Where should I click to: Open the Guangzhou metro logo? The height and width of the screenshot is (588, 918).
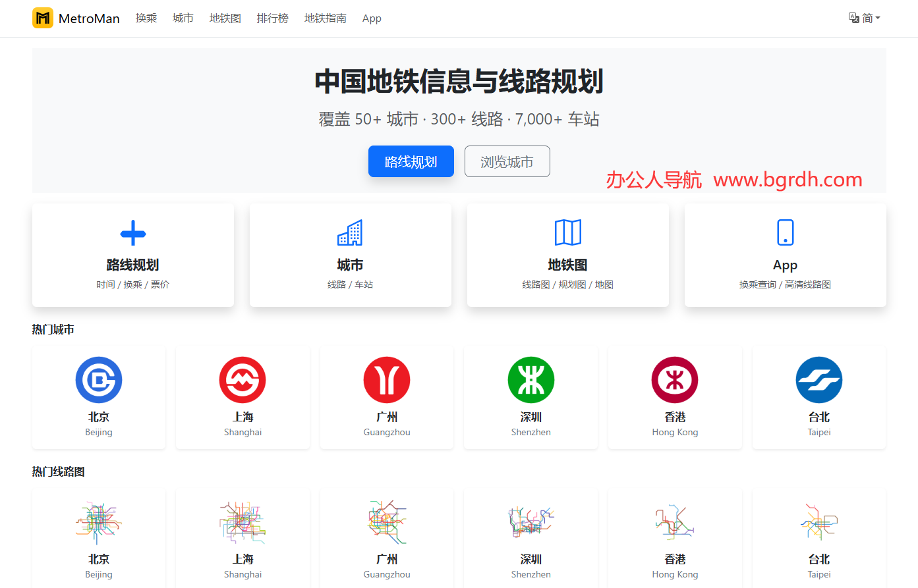pos(387,380)
